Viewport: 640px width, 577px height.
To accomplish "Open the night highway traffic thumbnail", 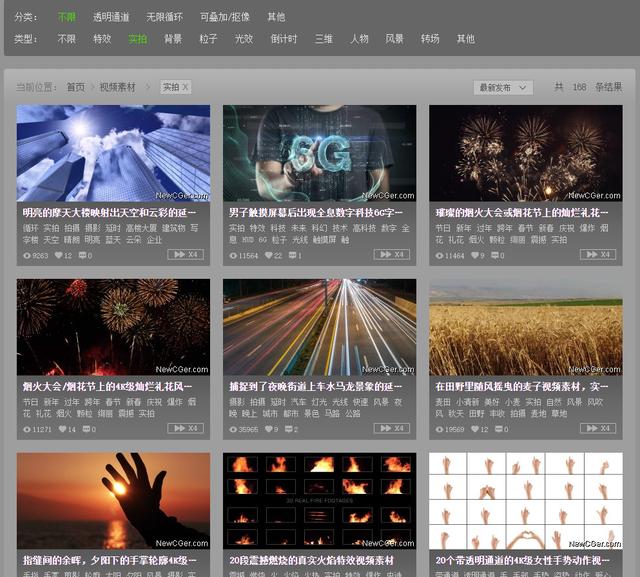I will (x=319, y=327).
